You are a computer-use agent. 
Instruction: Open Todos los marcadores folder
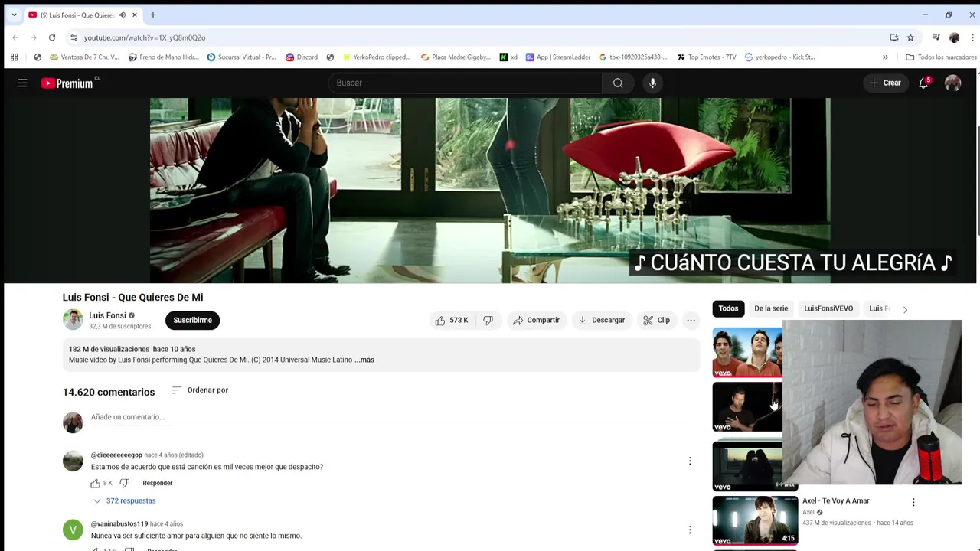(x=941, y=57)
